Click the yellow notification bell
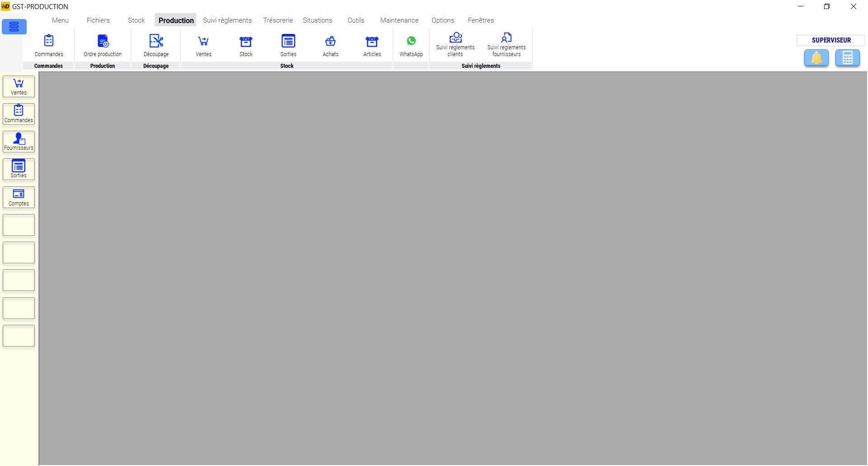 click(x=816, y=58)
